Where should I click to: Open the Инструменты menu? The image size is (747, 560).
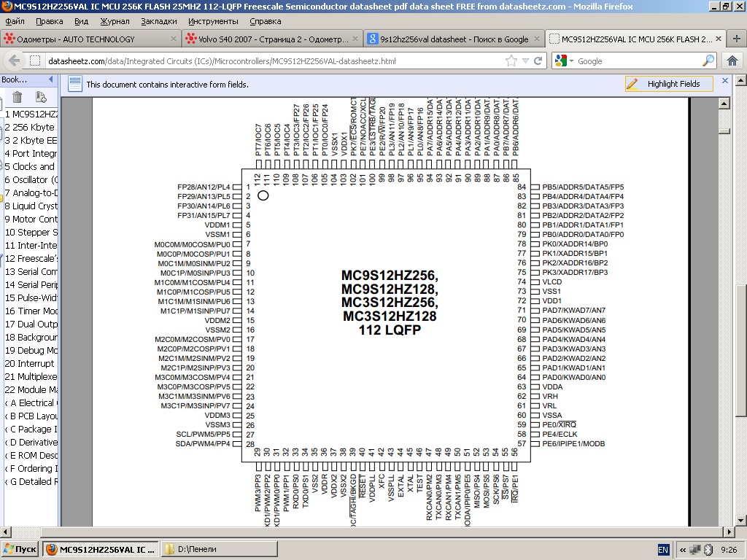213,21
